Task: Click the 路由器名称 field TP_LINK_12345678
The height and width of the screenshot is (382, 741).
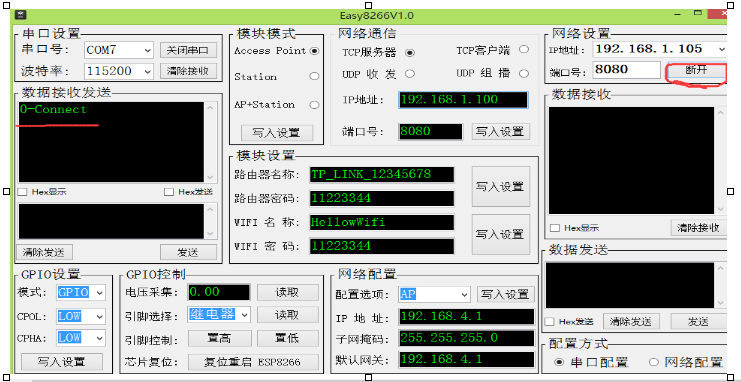Action: 382,174
